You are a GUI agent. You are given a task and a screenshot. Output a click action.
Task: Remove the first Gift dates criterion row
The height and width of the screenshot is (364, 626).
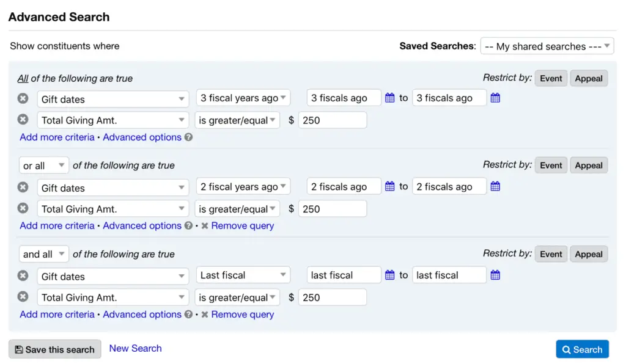point(23,98)
